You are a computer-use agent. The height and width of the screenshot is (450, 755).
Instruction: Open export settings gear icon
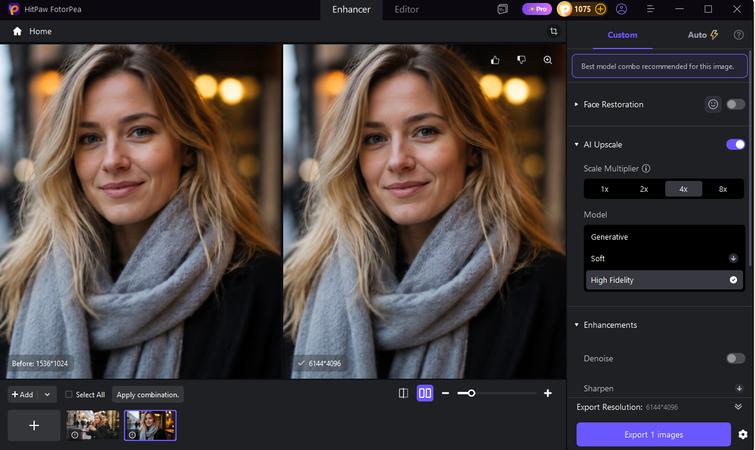(743, 434)
